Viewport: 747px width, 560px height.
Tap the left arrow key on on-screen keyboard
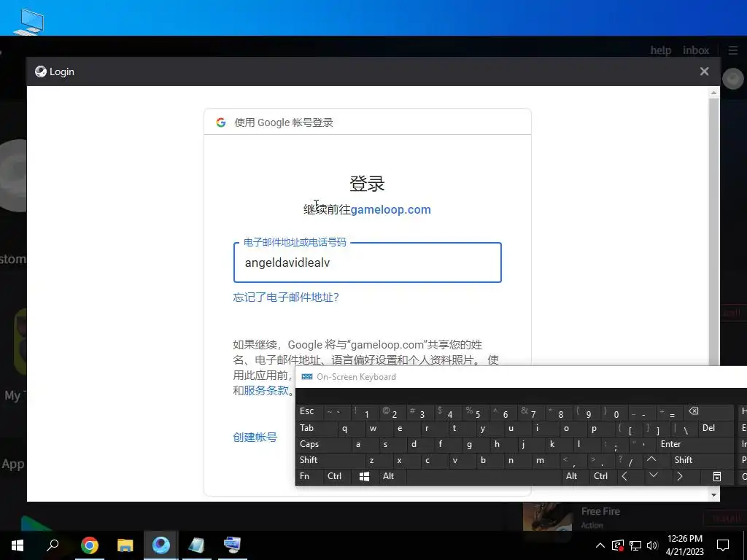tap(630, 476)
